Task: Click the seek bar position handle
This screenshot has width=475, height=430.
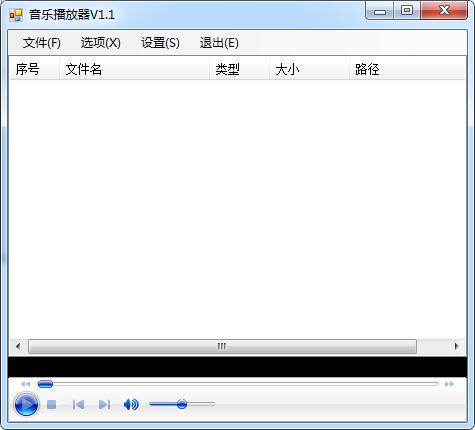Action: tap(45, 384)
